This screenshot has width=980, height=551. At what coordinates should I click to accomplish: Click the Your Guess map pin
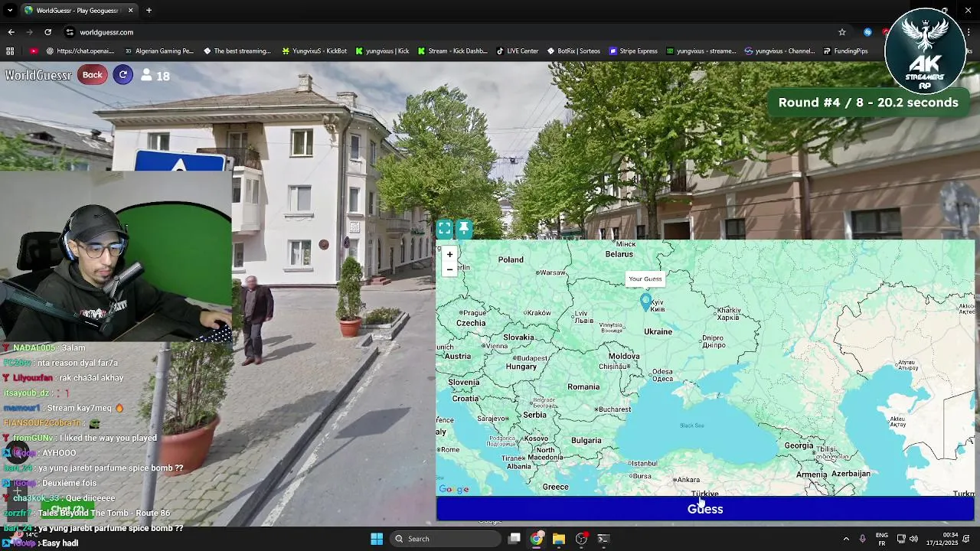[645, 302]
